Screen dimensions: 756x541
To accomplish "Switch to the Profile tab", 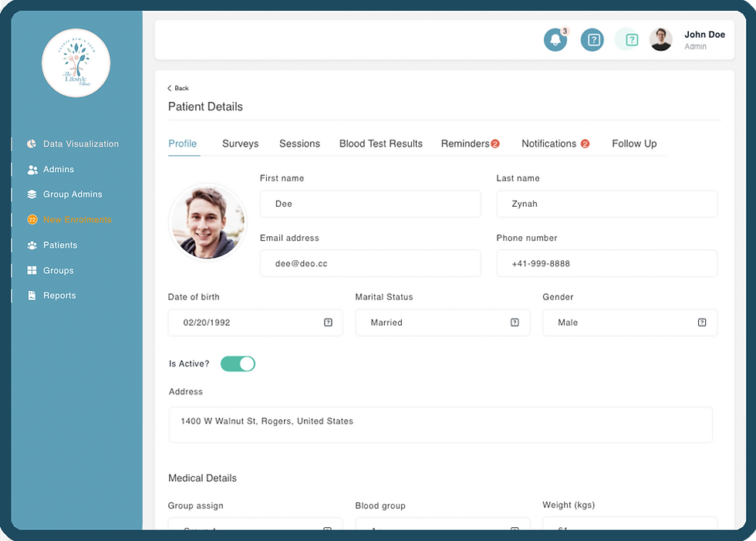I will 182,144.
